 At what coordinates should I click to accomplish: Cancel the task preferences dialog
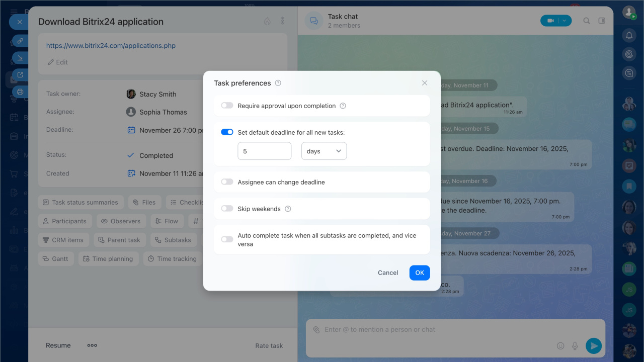(387, 273)
